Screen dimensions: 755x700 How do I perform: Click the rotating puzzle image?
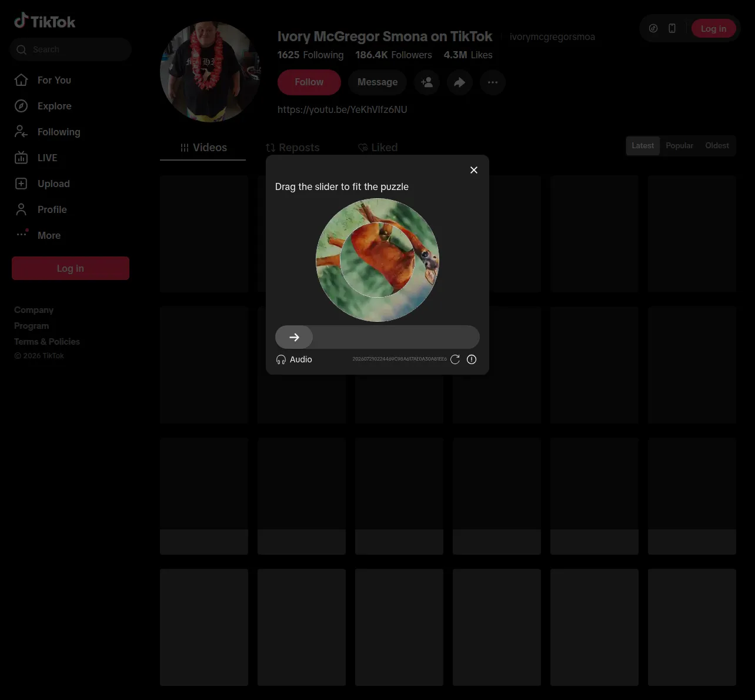[377, 260]
